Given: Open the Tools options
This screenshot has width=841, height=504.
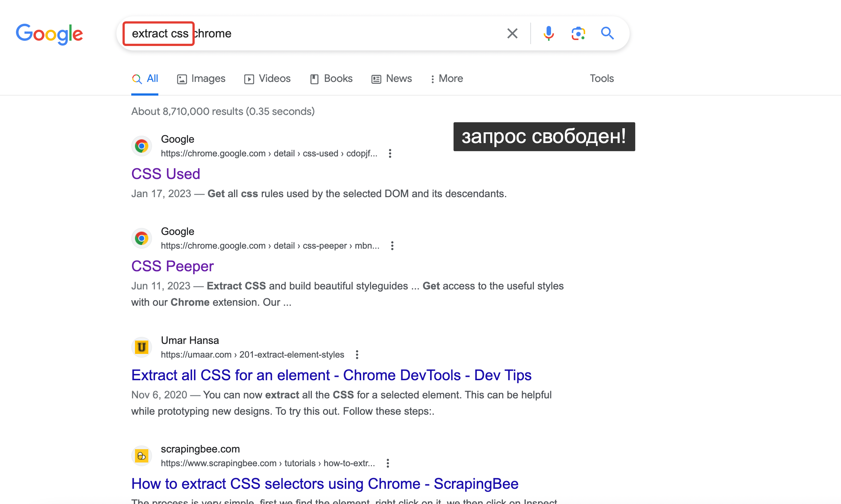Looking at the screenshot, I should tap(601, 79).
